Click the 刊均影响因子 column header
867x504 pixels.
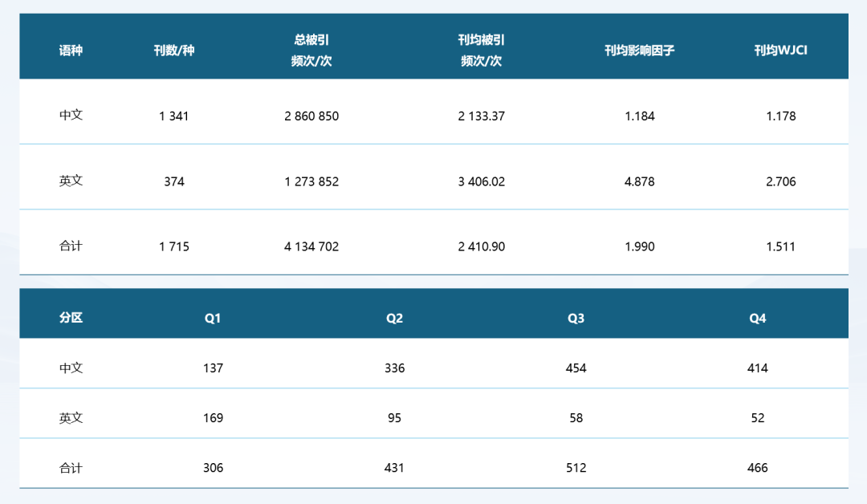[x=639, y=51]
